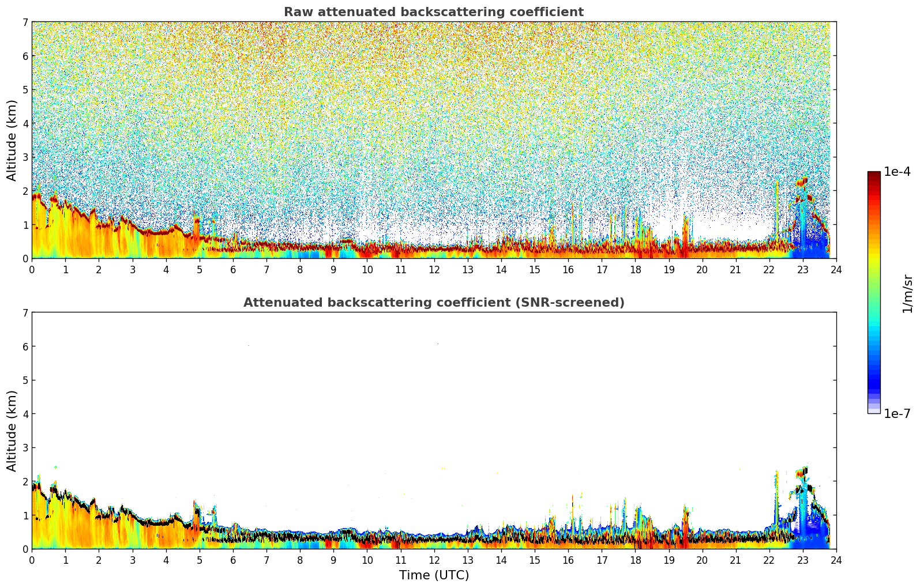
Task: Click time tick '9' under the raw plot
Action: pyautogui.click(x=333, y=270)
